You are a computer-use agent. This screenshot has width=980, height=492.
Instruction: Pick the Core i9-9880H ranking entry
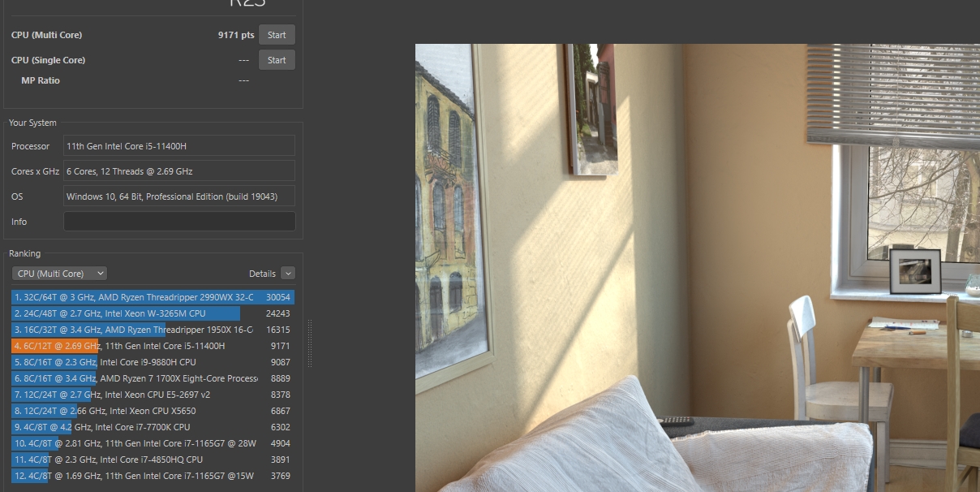[153, 362]
